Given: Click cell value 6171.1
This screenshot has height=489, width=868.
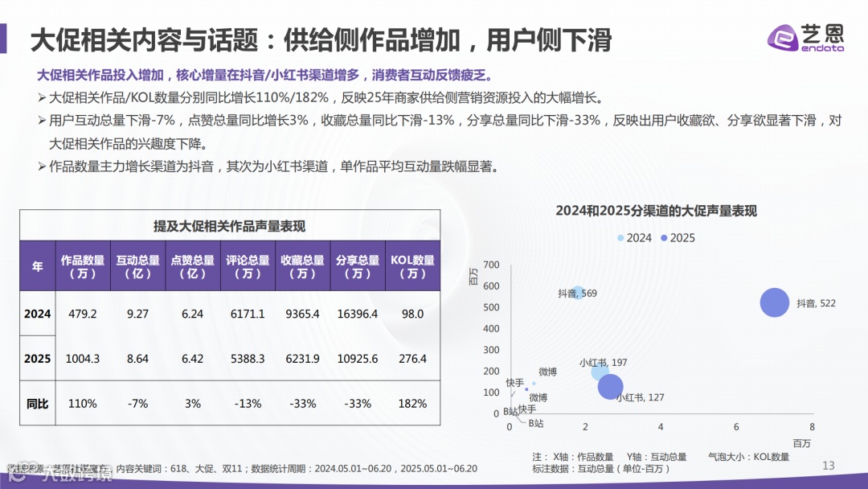Looking at the screenshot, I should [248, 314].
